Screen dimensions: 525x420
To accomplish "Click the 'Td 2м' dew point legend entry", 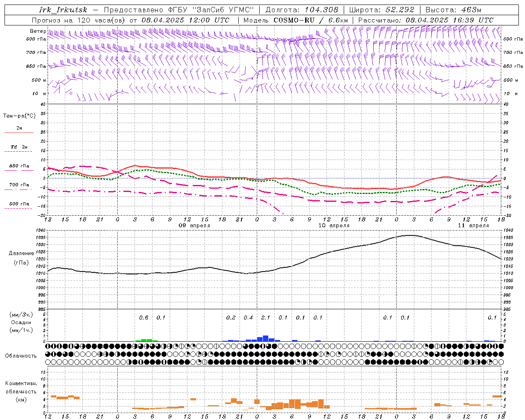I will coord(19,147).
